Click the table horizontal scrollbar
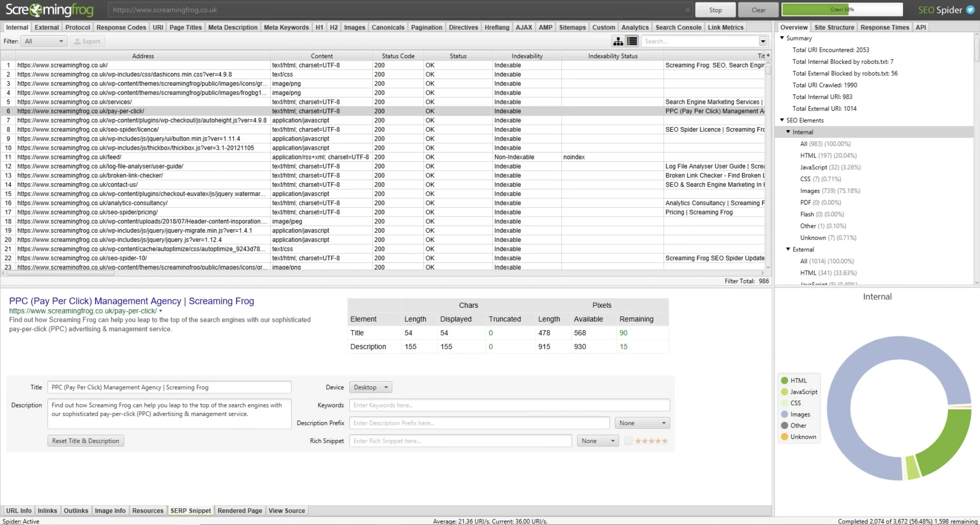Screen dimensions: 980x525 (x=60, y=273)
